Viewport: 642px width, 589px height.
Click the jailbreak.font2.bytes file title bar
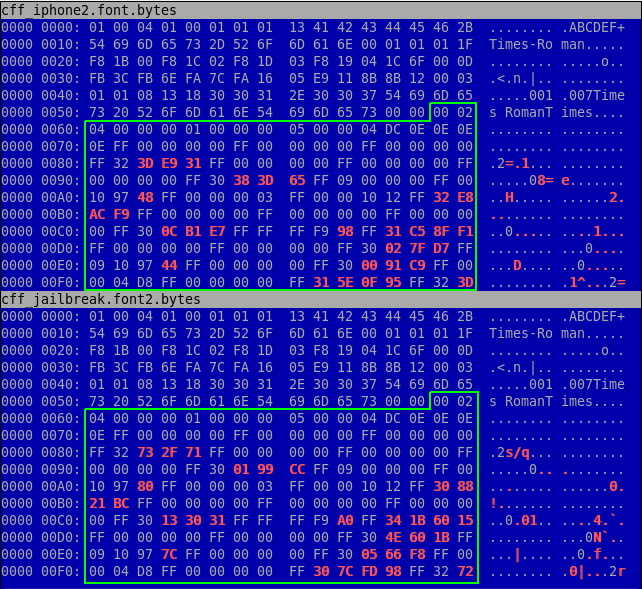pyautogui.click(x=100, y=299)
